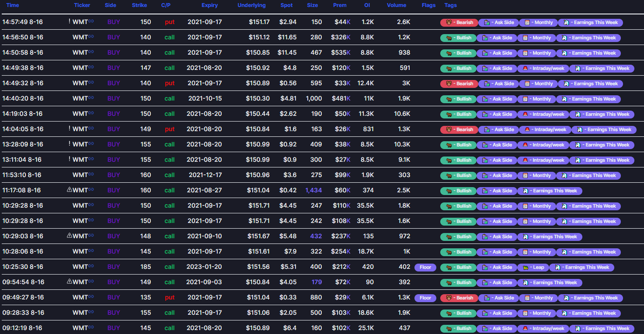Click the exclamation mark icon in the 14:57:49 row
The image size is (644, 334).
coord(69,21)
